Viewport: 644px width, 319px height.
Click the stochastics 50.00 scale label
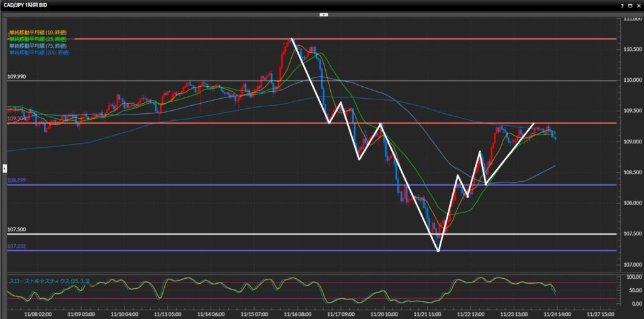[x=630, y=289]
